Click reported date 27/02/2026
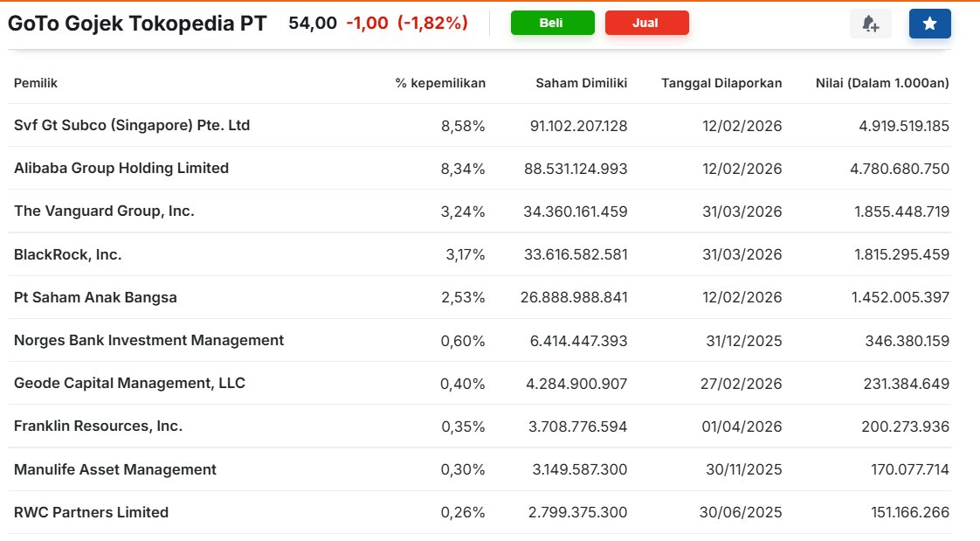 coord(742,384)
